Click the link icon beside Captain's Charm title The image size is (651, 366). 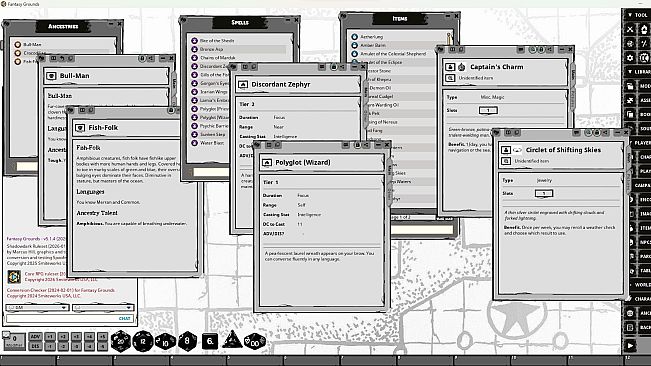pos(450,67)
